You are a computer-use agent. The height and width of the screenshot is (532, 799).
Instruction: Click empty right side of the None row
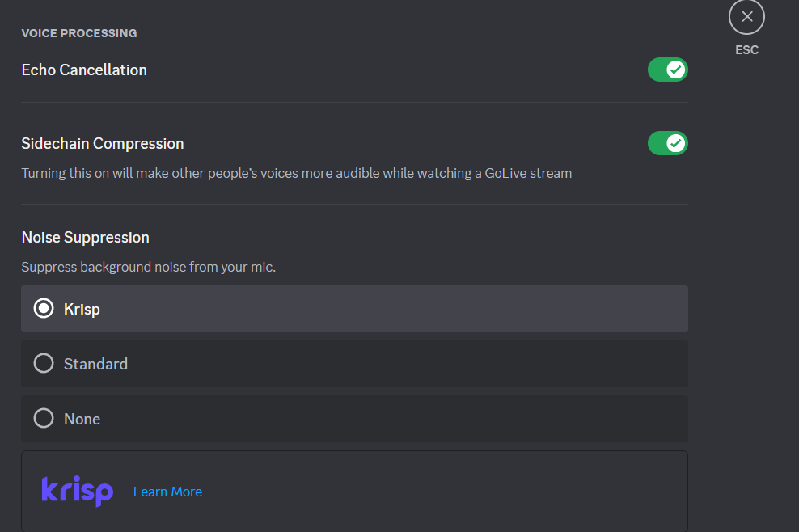485,419
